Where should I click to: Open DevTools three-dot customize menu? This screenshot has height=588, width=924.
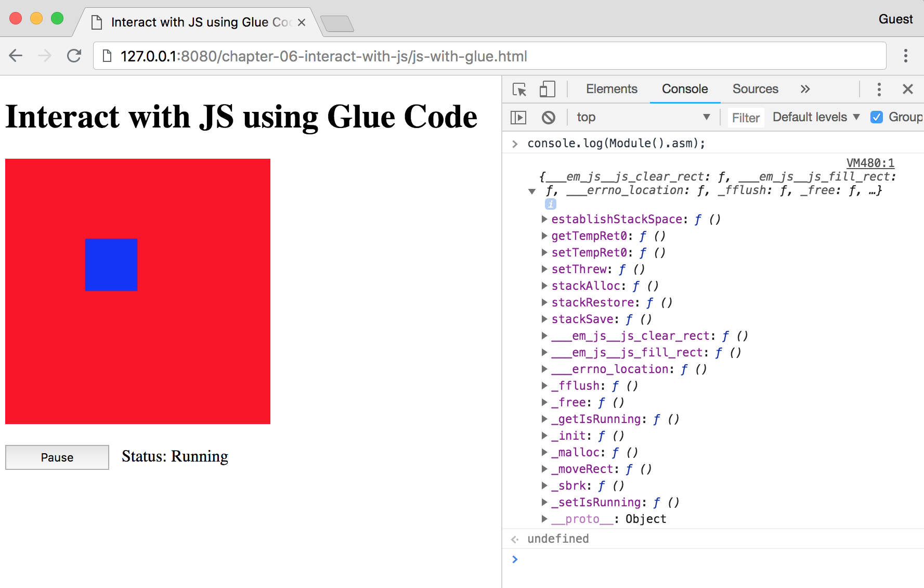[x=879, y=90]
